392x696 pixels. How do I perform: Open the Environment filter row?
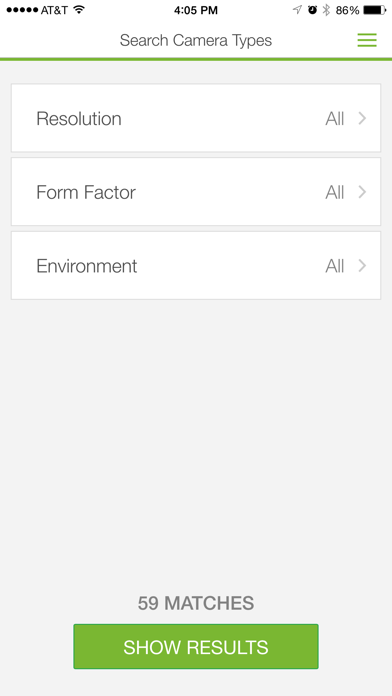[196, 265]
